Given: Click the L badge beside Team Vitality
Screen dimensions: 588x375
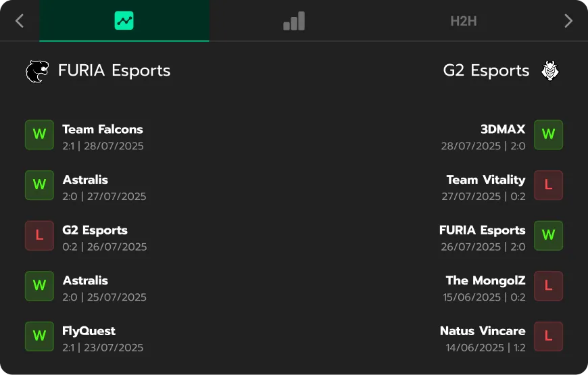Looking at the screenshot, I should tap(548, 185).
